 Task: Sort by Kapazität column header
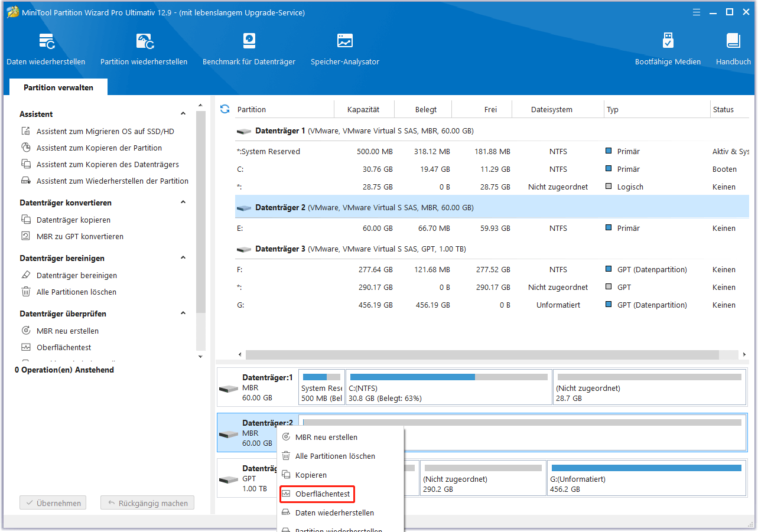(x=364, y=110)
